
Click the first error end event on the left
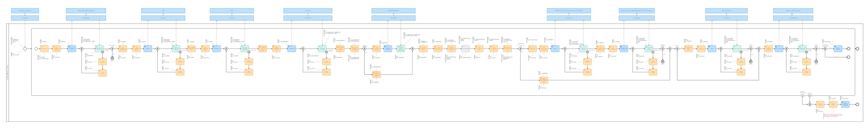pos(112,58)
